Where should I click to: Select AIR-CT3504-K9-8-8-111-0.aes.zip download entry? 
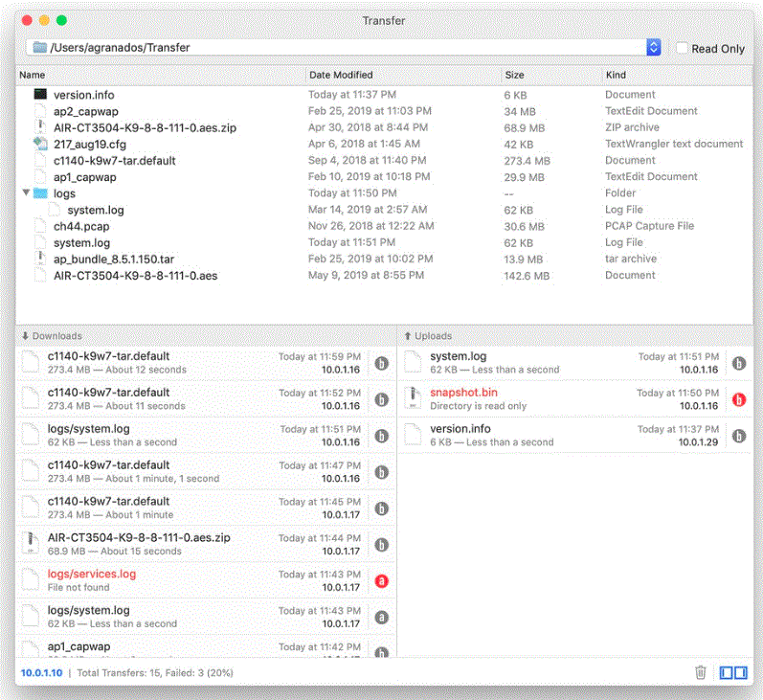[x=207, y=545]
